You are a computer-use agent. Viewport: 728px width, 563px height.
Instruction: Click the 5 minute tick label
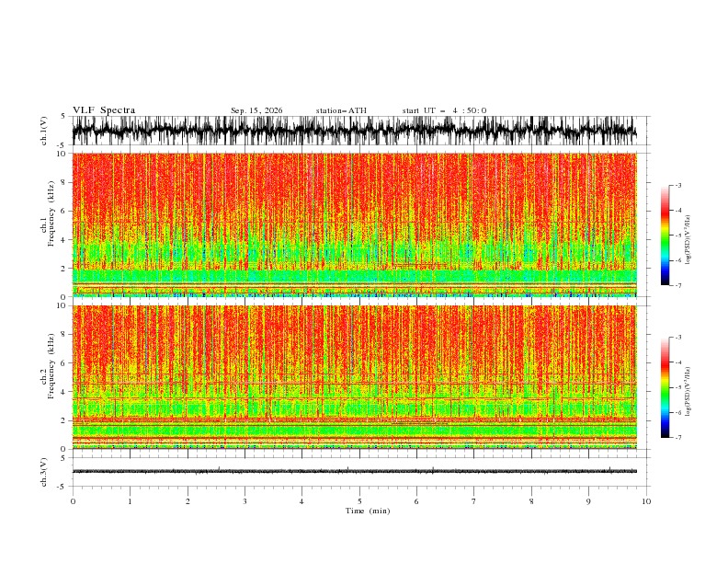point(359,501)
